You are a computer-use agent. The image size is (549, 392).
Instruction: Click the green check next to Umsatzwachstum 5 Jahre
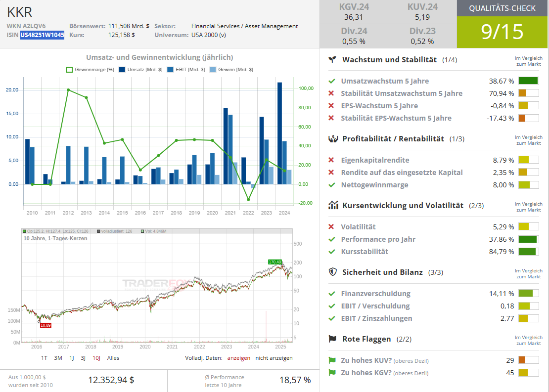click(x=331, y=81)
